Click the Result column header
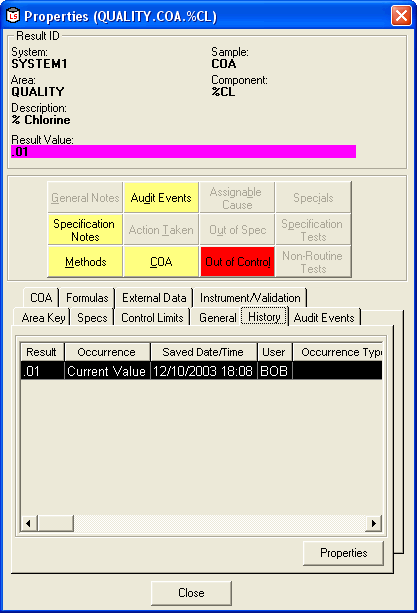The image size is (417, 613). [x=42, y=352]
